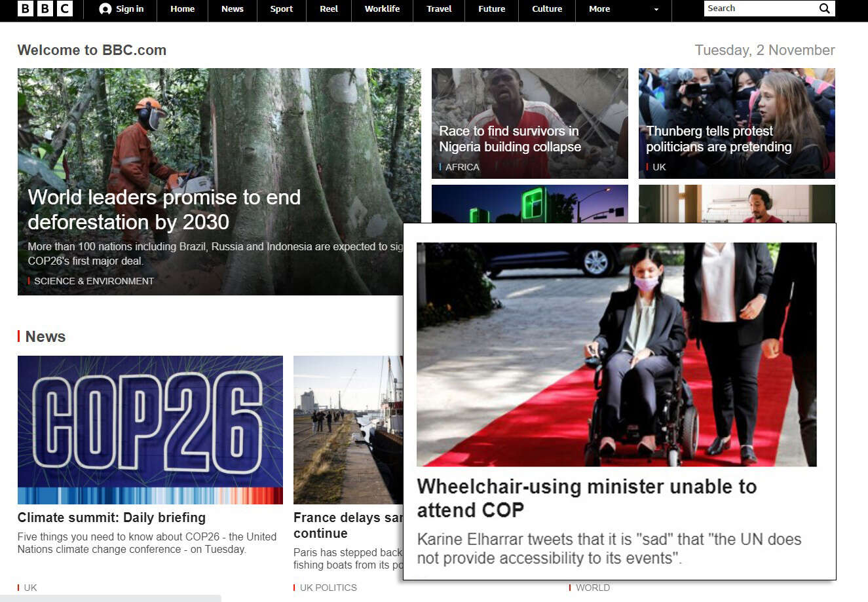Select Worklife in navigation bar
This screenshot has height=602, width=868.
(x=382, y=9)
